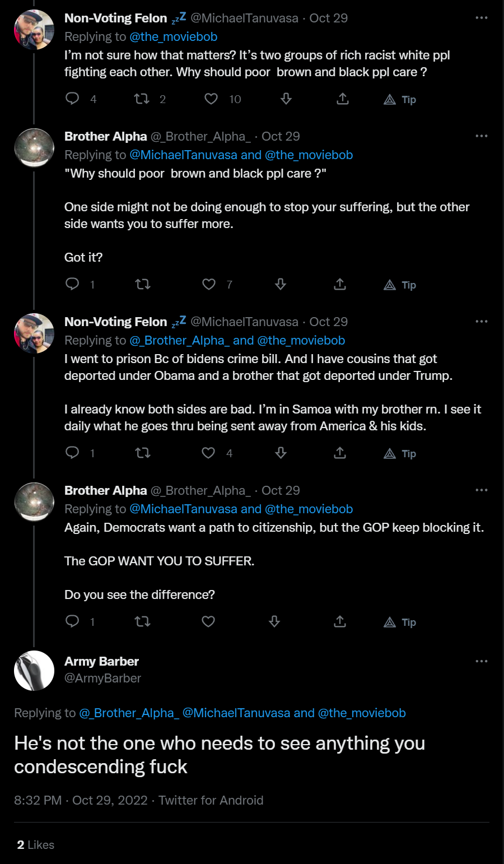Screen dimensions: 504x864
Task: Share the Samoa prison tweet
Action: [340, 453]
